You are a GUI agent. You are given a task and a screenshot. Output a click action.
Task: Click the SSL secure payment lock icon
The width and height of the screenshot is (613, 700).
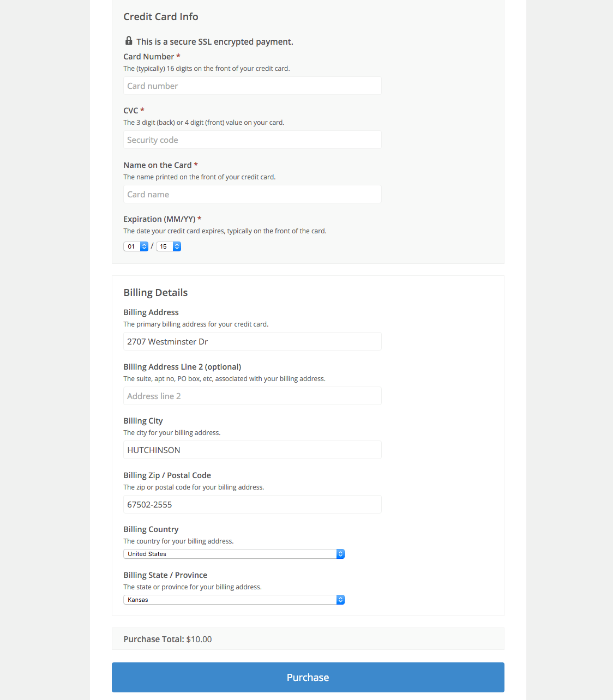click(x=129, y=40)
